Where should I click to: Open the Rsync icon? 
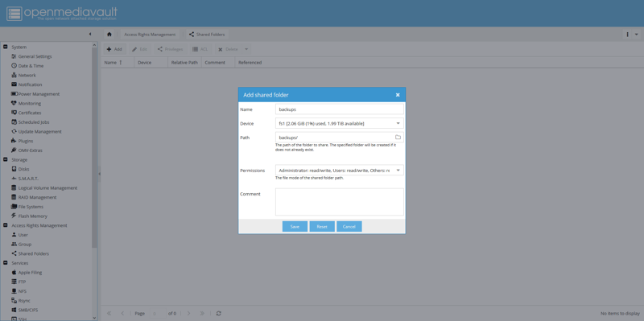(x=14, y=300)
